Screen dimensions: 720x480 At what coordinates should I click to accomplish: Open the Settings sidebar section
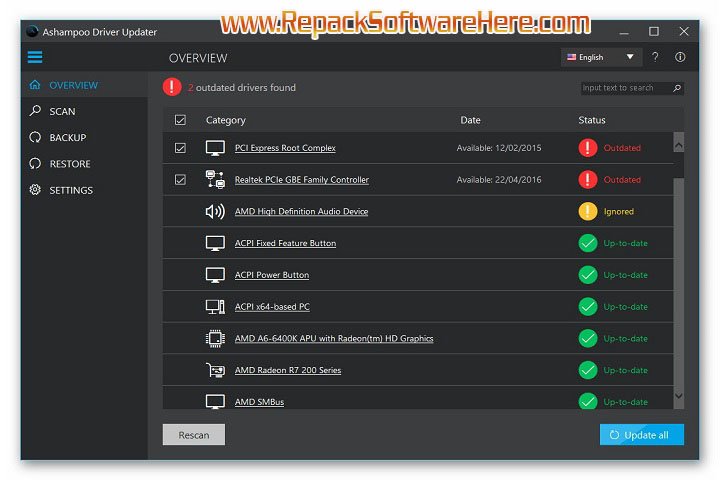84,190
